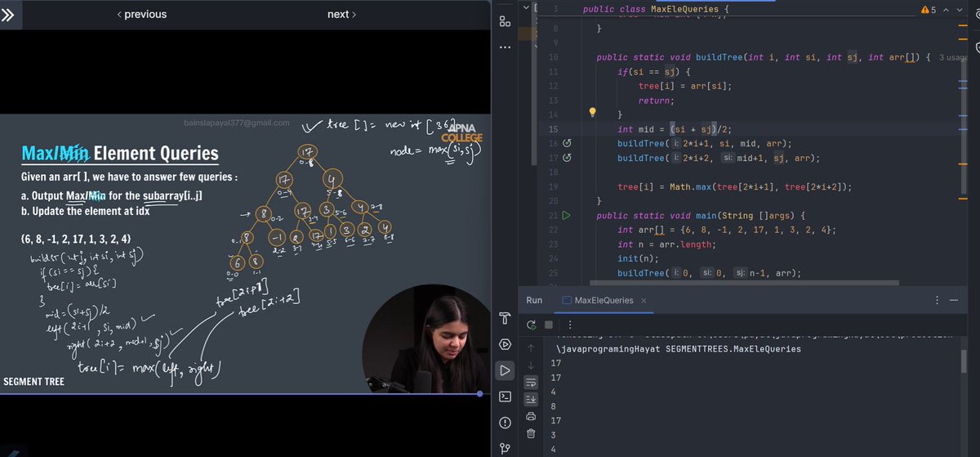The height and width of the screenshot is (457, 980).
Task: Click the Run panel title label
Action: 534,300
